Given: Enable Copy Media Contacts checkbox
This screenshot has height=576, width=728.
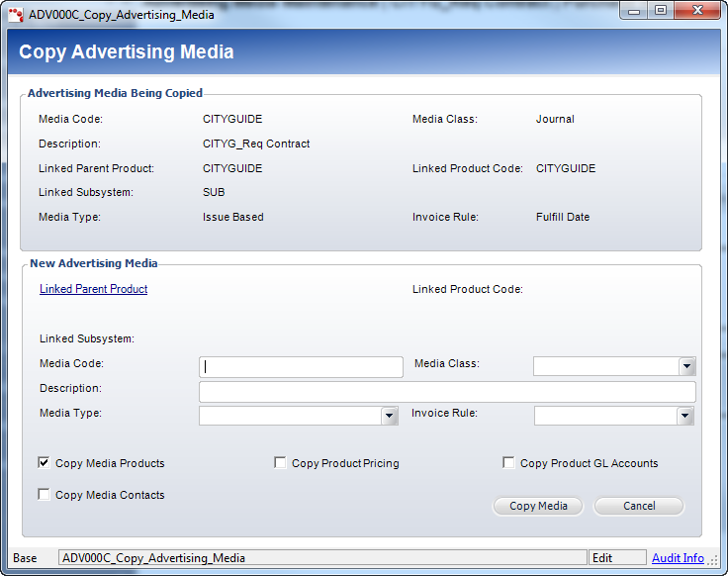Looking at the screenshot, I should 44,494.
